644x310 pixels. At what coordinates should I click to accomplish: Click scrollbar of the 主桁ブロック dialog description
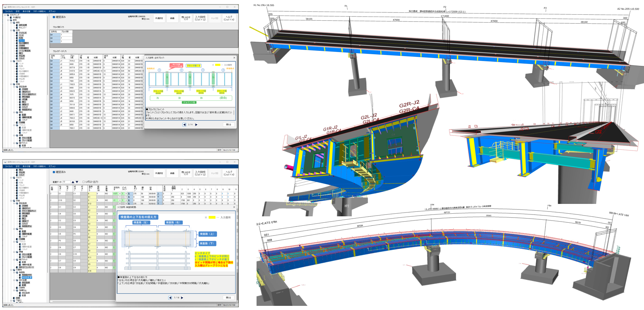click(234, 112)
